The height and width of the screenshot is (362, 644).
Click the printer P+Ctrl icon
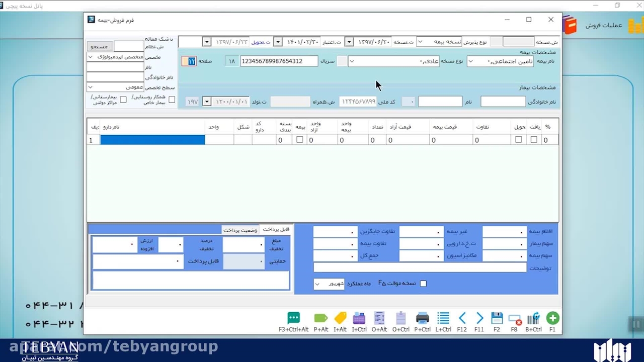[422, 318]
